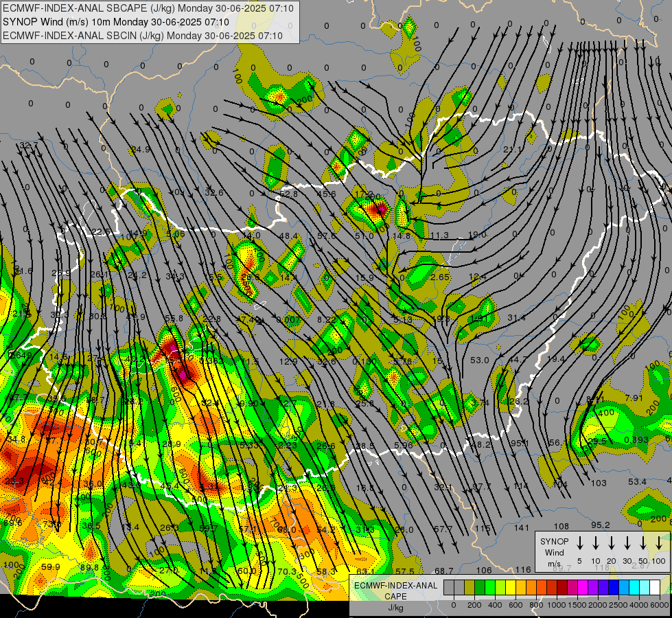Click the 10 m/s wind arrow in legend

(595, 543)
